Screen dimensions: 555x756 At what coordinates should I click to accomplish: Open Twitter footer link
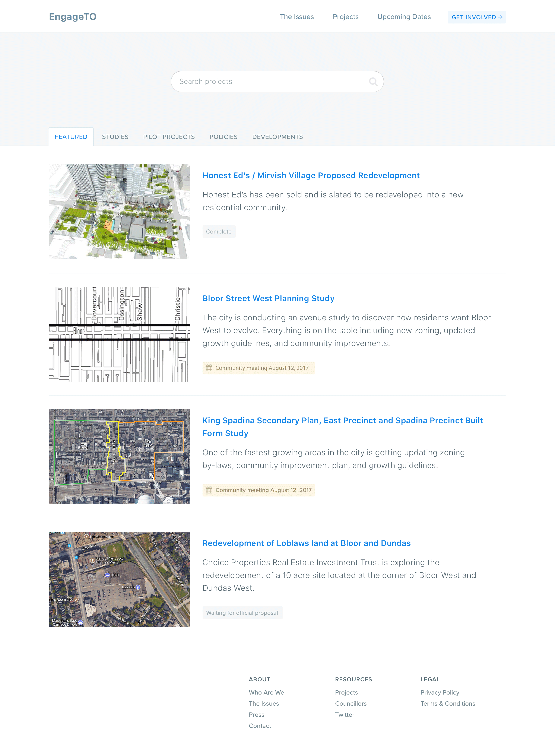click(345, 714)
